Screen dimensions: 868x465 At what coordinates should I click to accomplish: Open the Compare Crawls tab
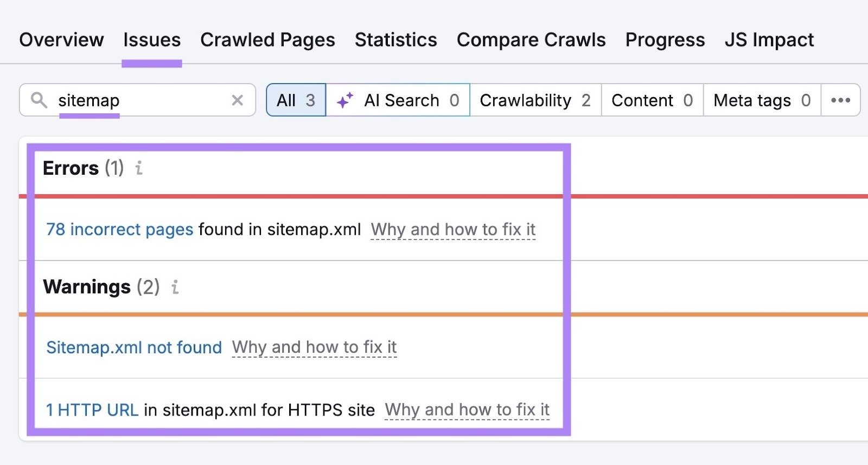(x=531, y=40)
